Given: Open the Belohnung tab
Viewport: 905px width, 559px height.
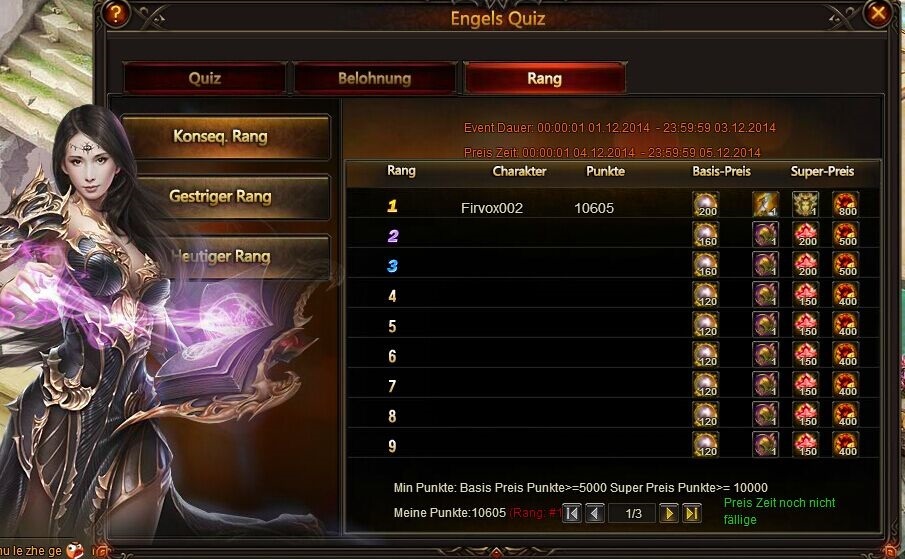Looking at the screenshot, I should click(x=375, y=78).
